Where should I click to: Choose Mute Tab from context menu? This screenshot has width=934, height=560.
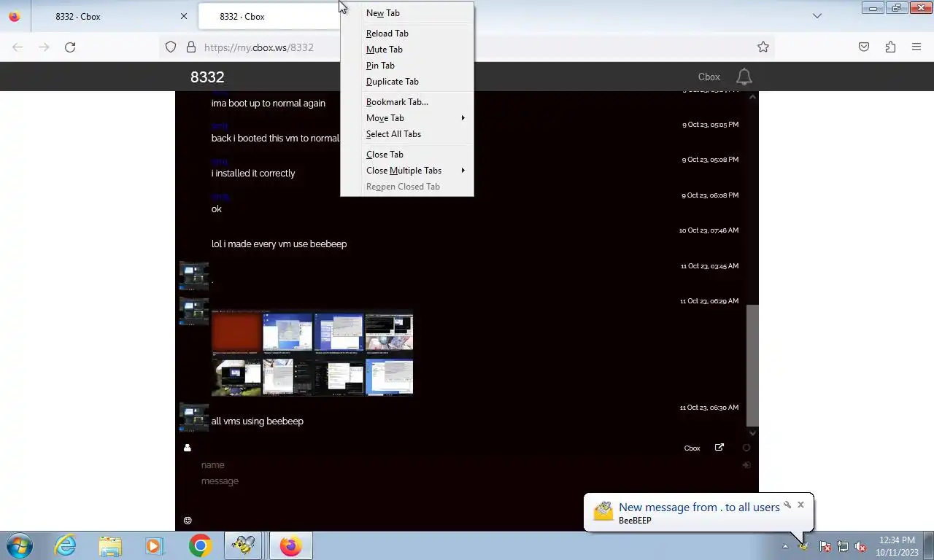pyautogui.click(x=407, y=50)
